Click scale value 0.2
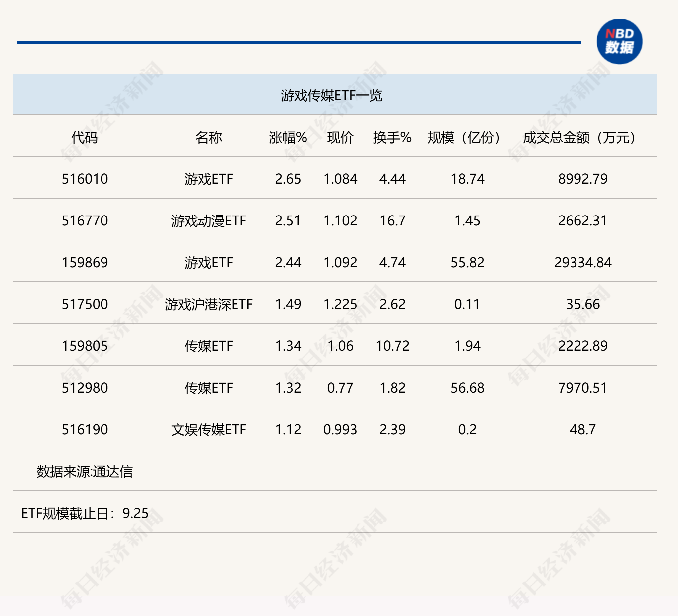The width and height of the screenshot is (678, 616). tap(467, 430)
